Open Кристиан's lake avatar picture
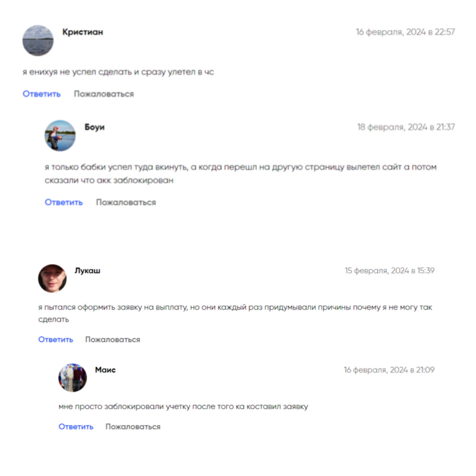This screenshot has width=476, height=476. pyautogui.click(x=38, y=40)
